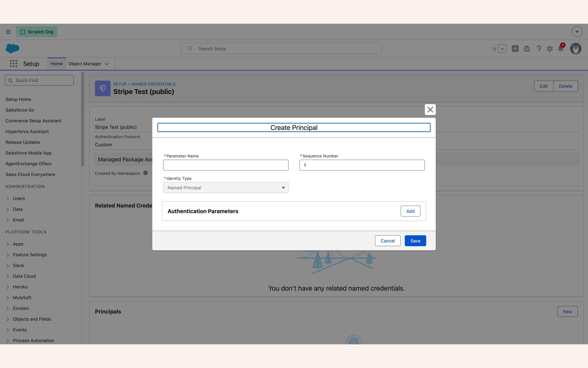588x368 pixels.
Task: Expand the Users tree node
Action: [8, 199]
